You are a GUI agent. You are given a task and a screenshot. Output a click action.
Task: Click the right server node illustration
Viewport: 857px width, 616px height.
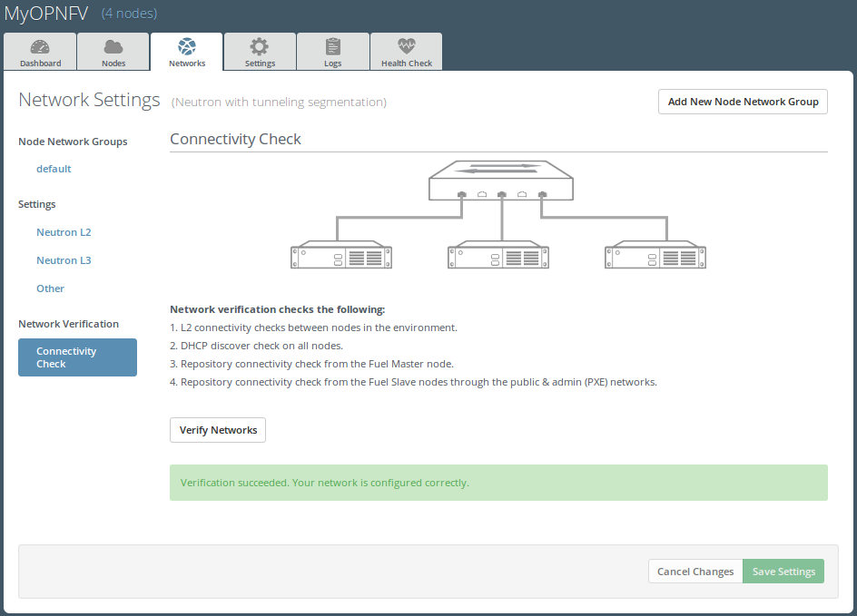point(655,256)
